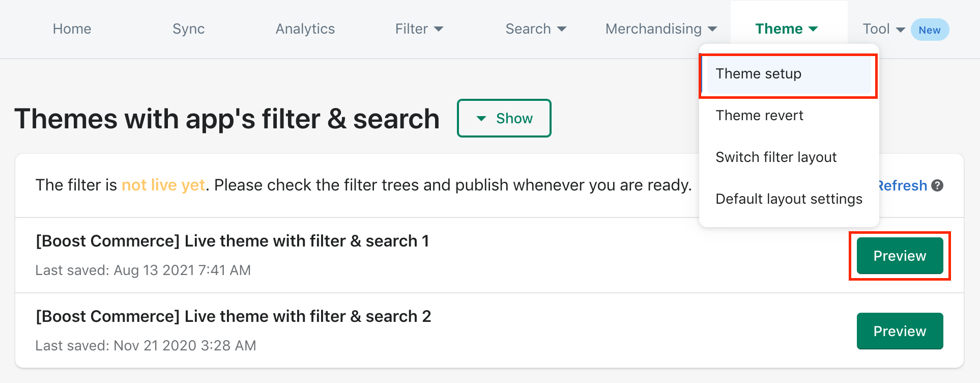The height and width of the screenshot is (383, 980).
Task: Click the Show button next to the heading
Action: point(504,118)
